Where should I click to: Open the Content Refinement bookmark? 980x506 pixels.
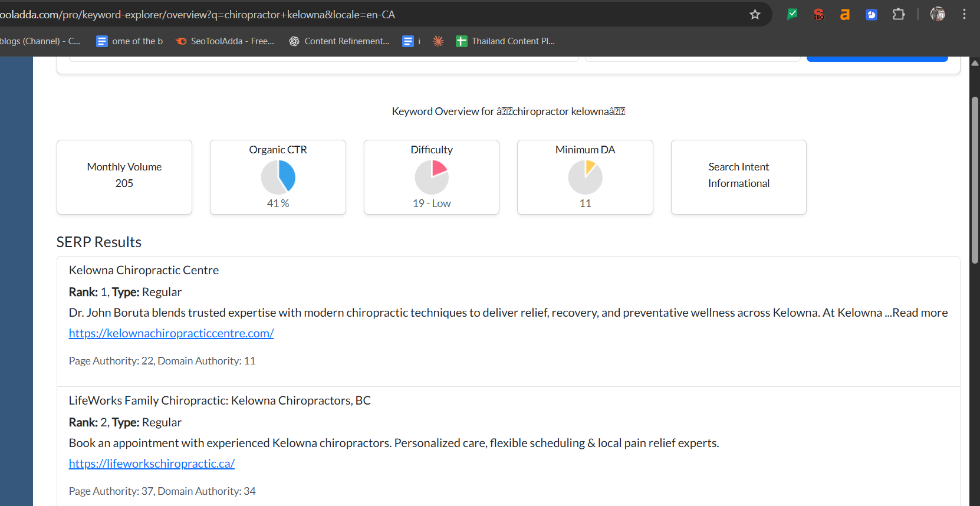click(340, 41)
